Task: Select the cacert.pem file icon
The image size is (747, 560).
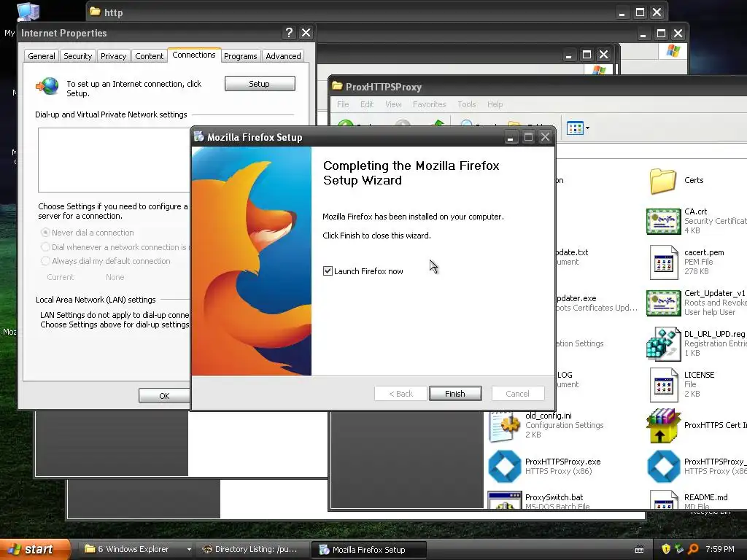Action: (664, 262)
